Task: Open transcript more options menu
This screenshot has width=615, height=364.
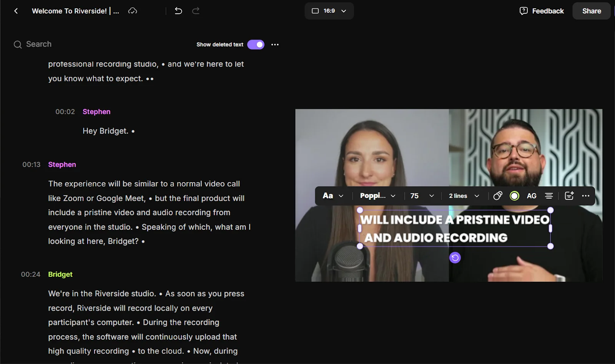Action: coord(275,45)
